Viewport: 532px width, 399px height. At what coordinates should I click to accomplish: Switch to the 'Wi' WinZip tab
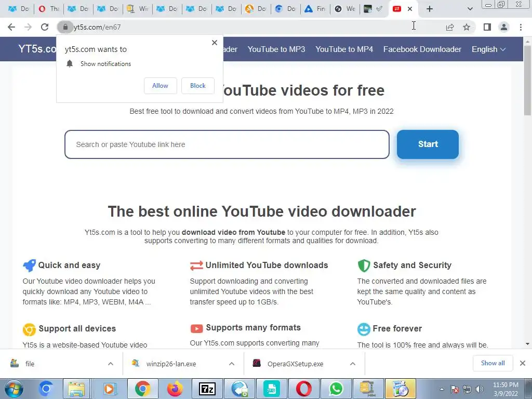tap(137, 9)
